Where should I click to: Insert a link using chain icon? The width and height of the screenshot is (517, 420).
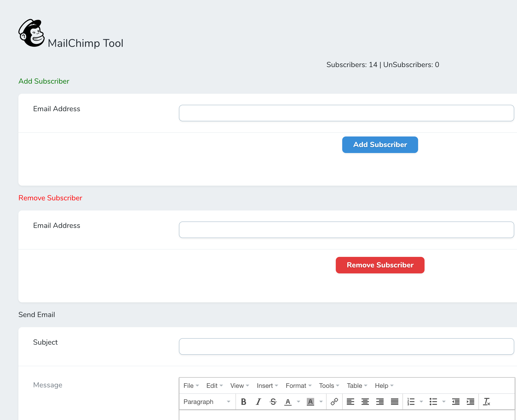pos(334,402)
